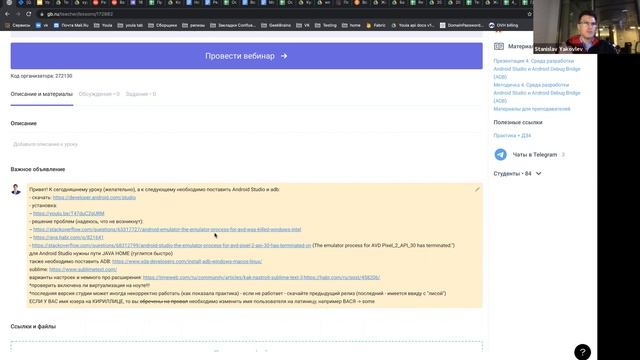Click the announcement author's avatar

point(16,189)
